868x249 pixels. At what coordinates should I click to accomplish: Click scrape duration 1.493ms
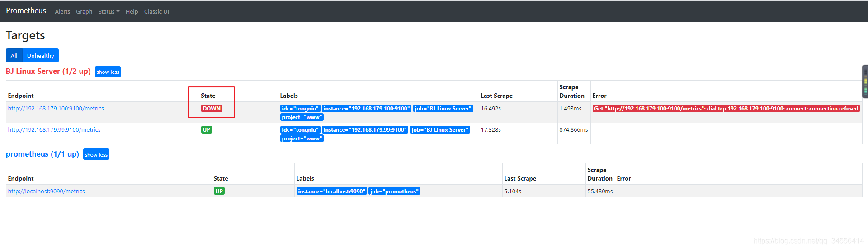(x=571, y=108)
